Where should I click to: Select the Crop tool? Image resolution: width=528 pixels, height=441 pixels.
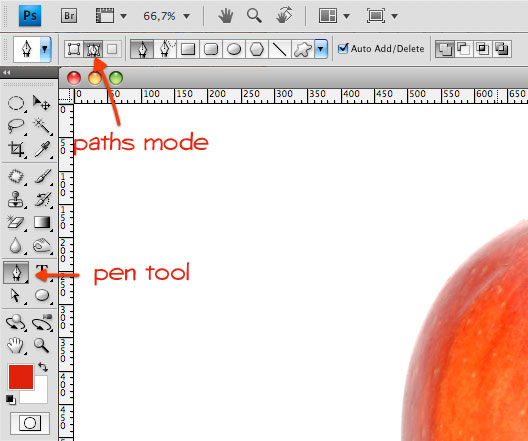pyautogui.click(x=16, y=149)
